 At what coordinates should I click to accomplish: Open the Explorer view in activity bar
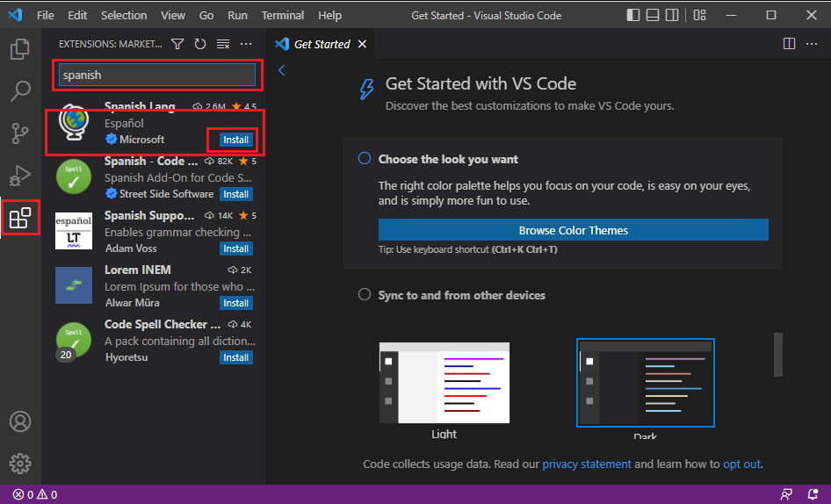[x=20, y=49]
